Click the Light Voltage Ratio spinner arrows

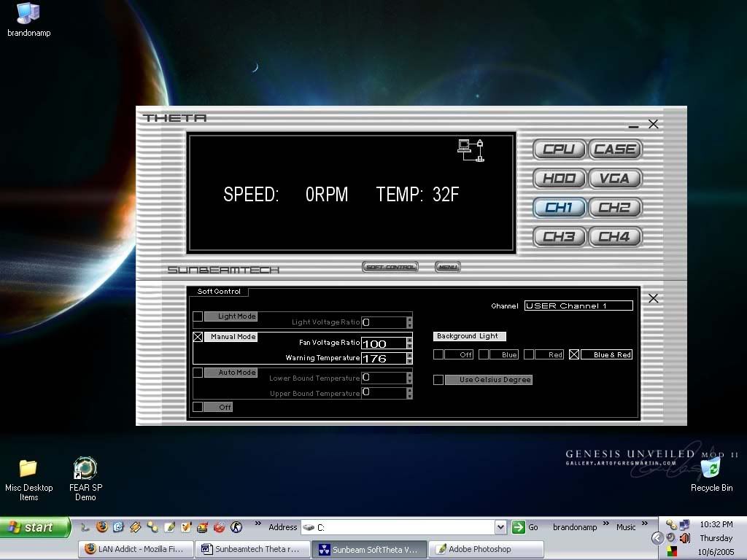click(409, 322)
